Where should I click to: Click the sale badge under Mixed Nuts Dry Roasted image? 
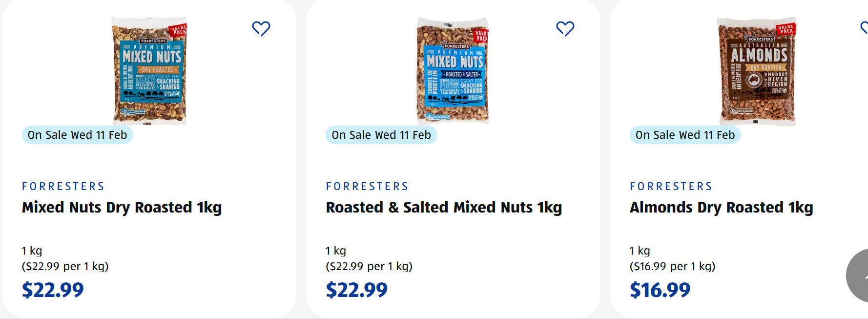click(78, 135)
